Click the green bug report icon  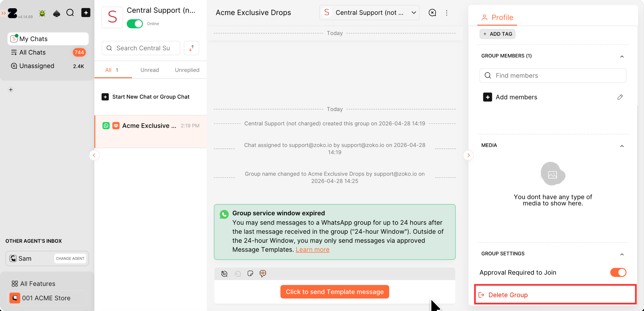click(x=42, y=13)
